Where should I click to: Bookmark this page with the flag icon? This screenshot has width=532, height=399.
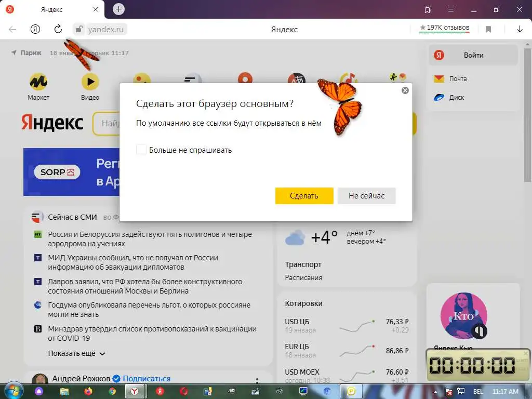pos(488,30)
